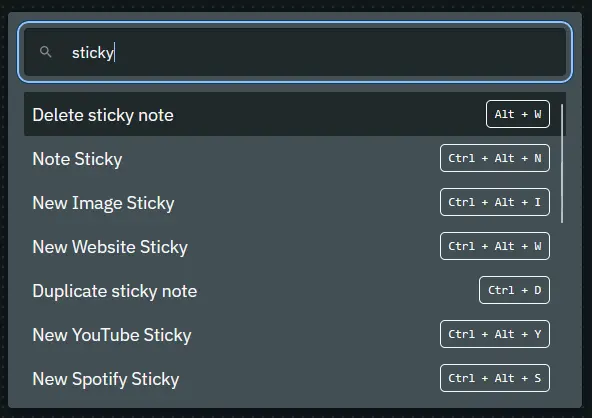Select New Website Sticky entry
Image resolution: width=592 pixels, height=418 pixels.
pos(295,246)
